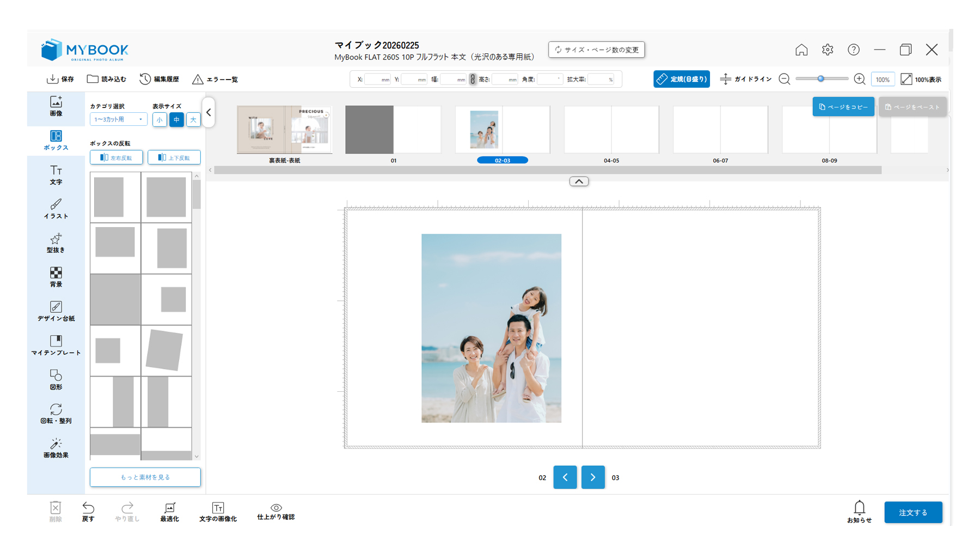Click the 最適化 optimize icon
980x552 pixels.
pyautogui.click(x=170, y=507)
